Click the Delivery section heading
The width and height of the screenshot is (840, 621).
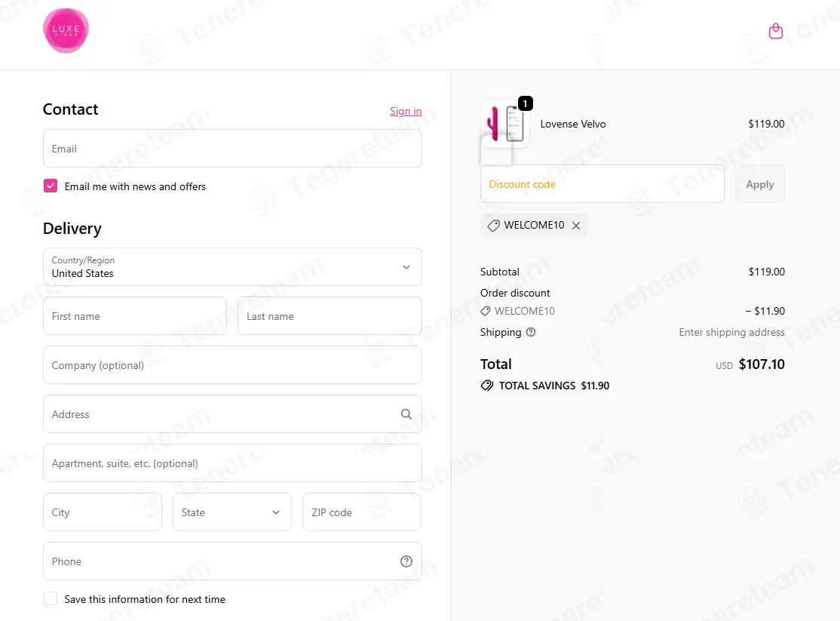click(72, 229)
